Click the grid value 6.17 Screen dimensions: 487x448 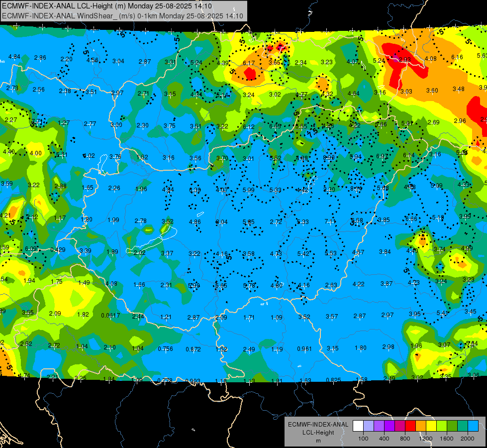[x=249, y=63]
